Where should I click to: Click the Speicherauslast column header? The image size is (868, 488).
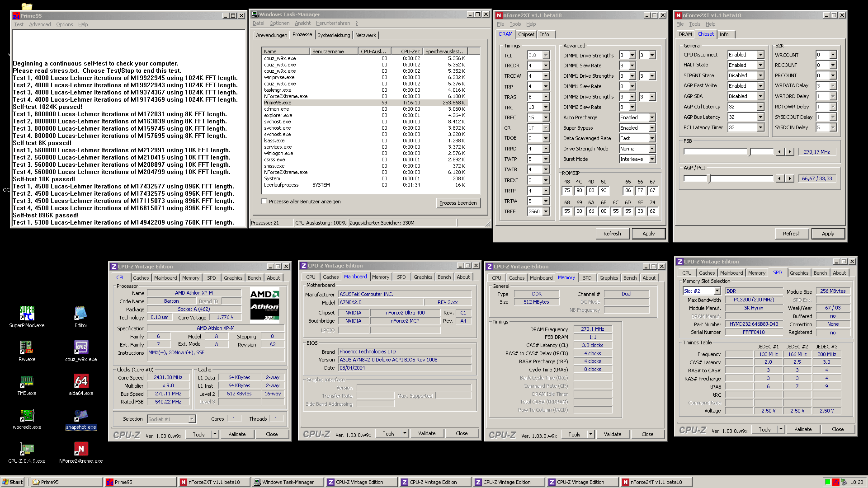pyautogui.click(x=445, y=52)
